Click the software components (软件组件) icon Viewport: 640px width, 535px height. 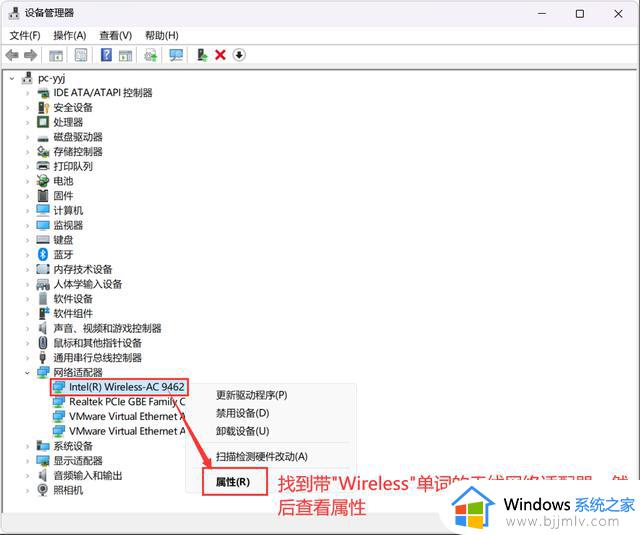coord(43,313)
